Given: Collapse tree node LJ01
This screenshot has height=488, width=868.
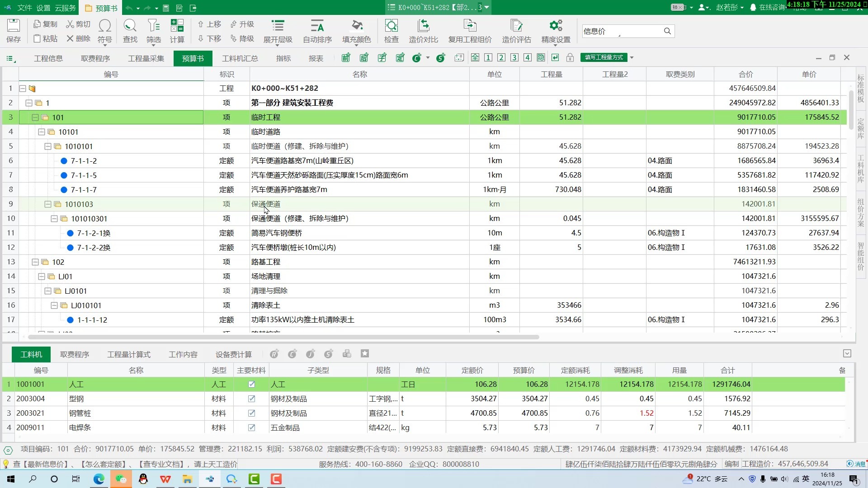Looking at the screenshot, I should click(41, 277).
